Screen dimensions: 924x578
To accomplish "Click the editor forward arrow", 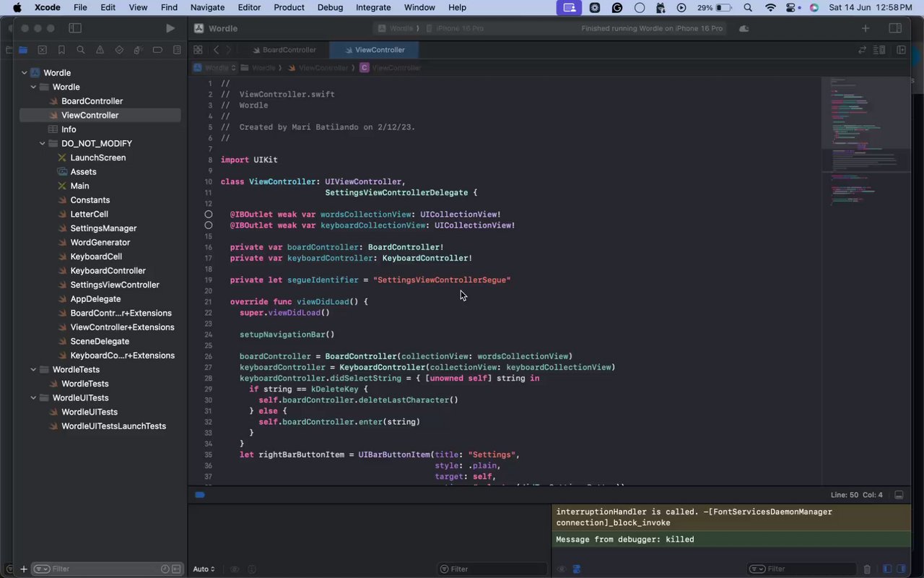I will tap(229, 50).
